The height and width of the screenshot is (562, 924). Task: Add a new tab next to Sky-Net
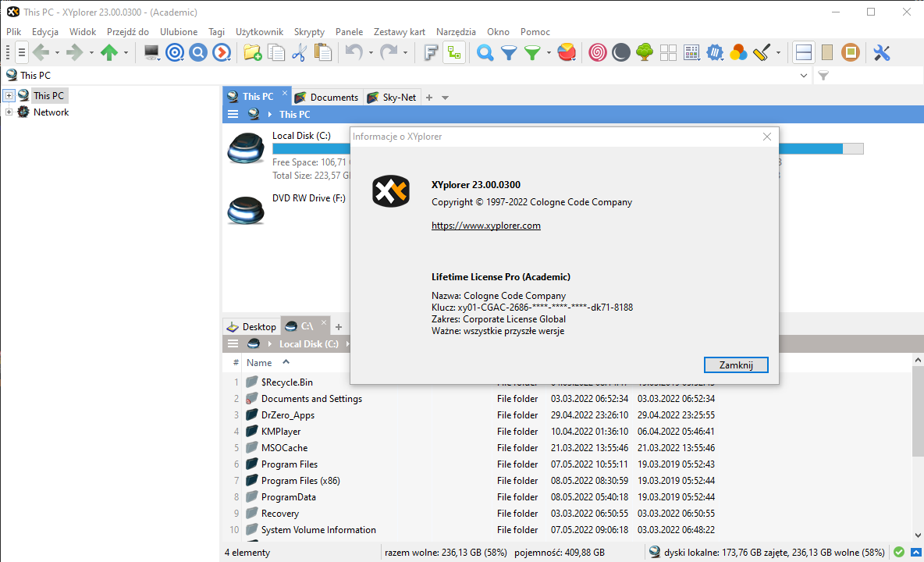[x=429, y=98]
